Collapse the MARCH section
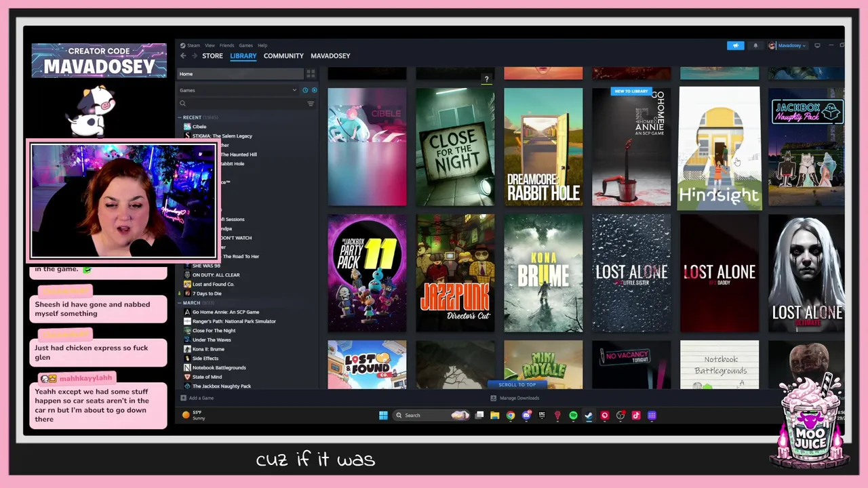The width and height of the screenshot is (868, 488). pos(180,303)
